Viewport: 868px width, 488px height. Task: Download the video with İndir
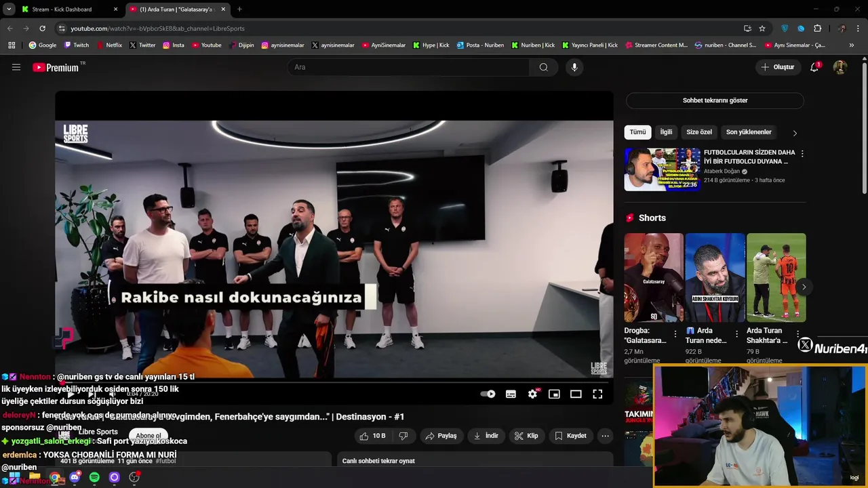[x=486, y=436]
